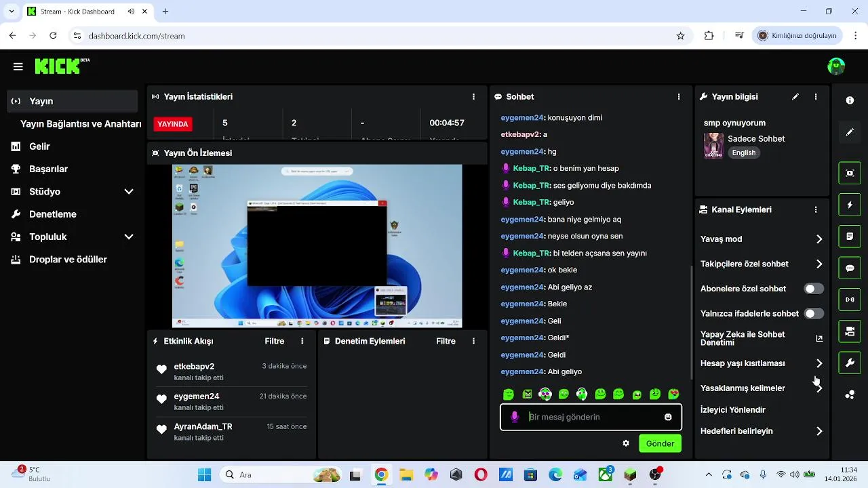Screen dimensions: 868x488
Task: Click the English language tag
Action: 744,152
